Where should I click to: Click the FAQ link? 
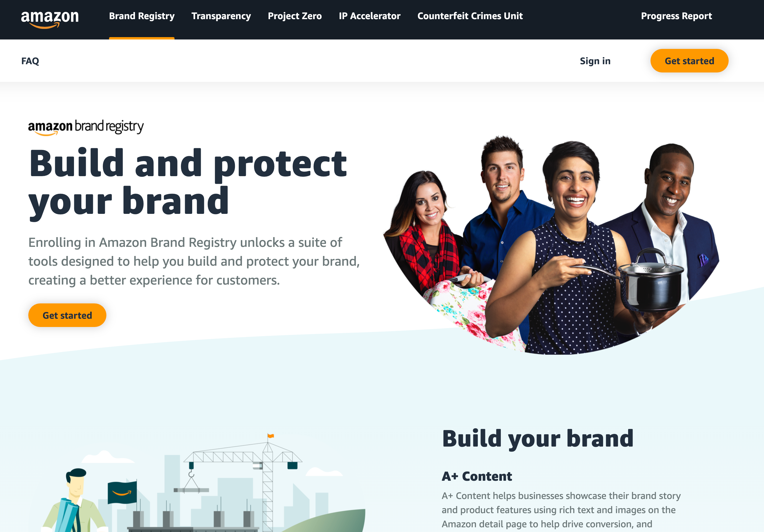(x=29, y=61)
